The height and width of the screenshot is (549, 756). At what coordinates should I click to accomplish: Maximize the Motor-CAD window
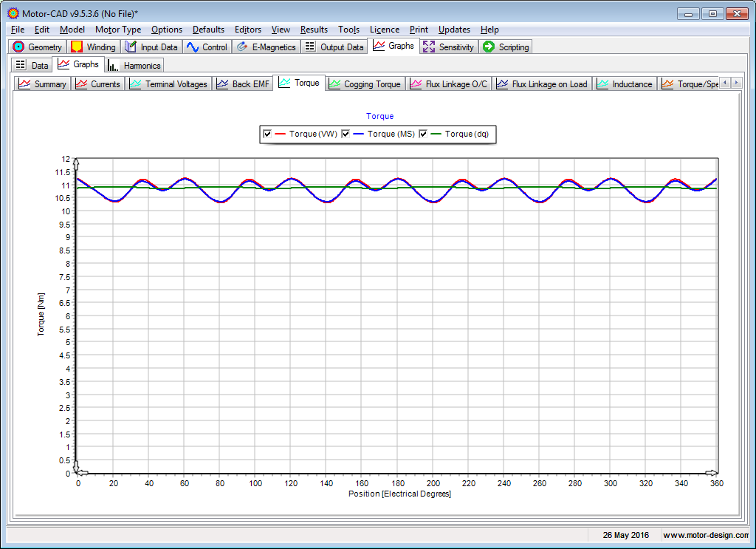click(712, 14)
